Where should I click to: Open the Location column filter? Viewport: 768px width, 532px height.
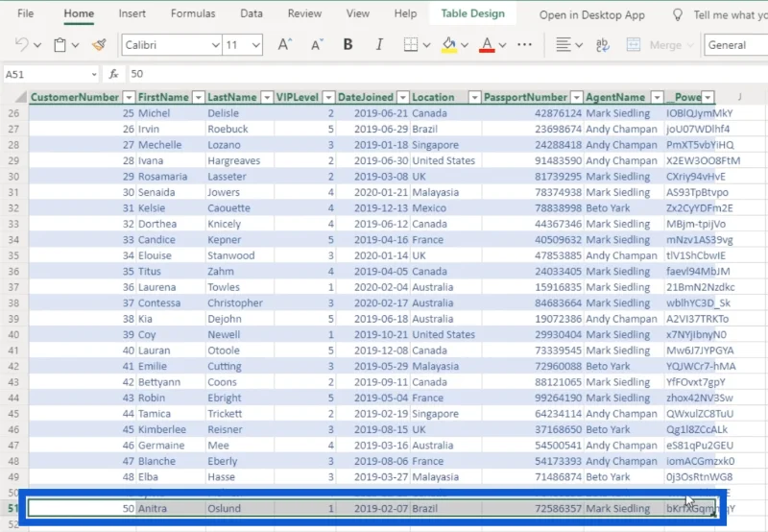click(x=474, y=98)
